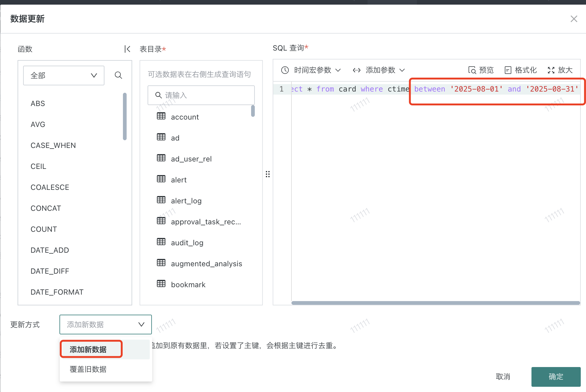Choose 添加新数据 option

[105, 349]
